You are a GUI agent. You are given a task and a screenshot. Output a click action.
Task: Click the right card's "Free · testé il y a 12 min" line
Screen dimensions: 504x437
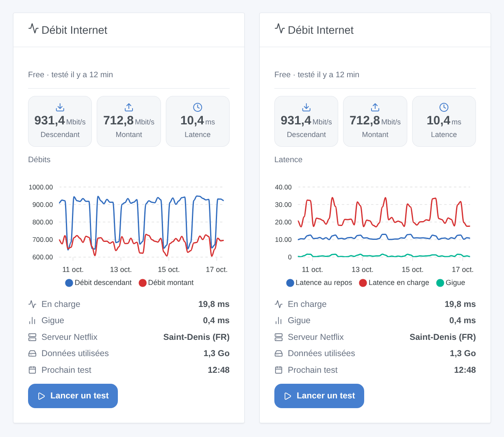click(x=317, y=75)
